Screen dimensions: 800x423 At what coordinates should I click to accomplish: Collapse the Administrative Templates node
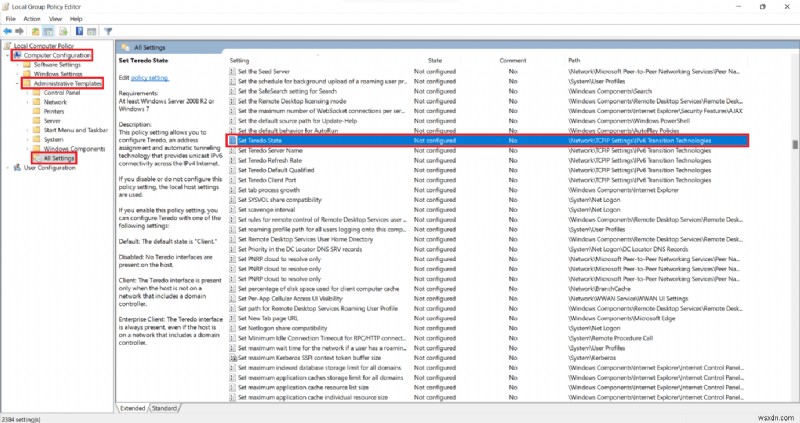[x=17, y=83]
